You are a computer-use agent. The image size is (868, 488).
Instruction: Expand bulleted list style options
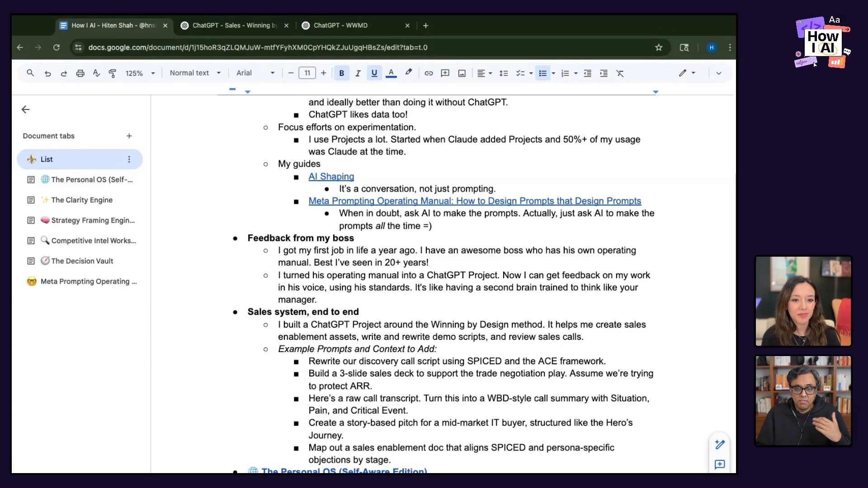tap(553, 73)
